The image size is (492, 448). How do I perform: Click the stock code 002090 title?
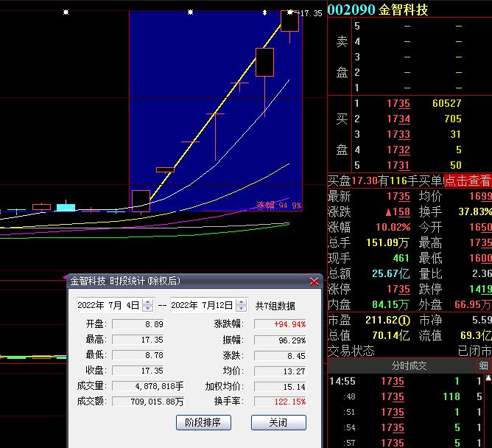pyautogui.click(x=351, y=10)
